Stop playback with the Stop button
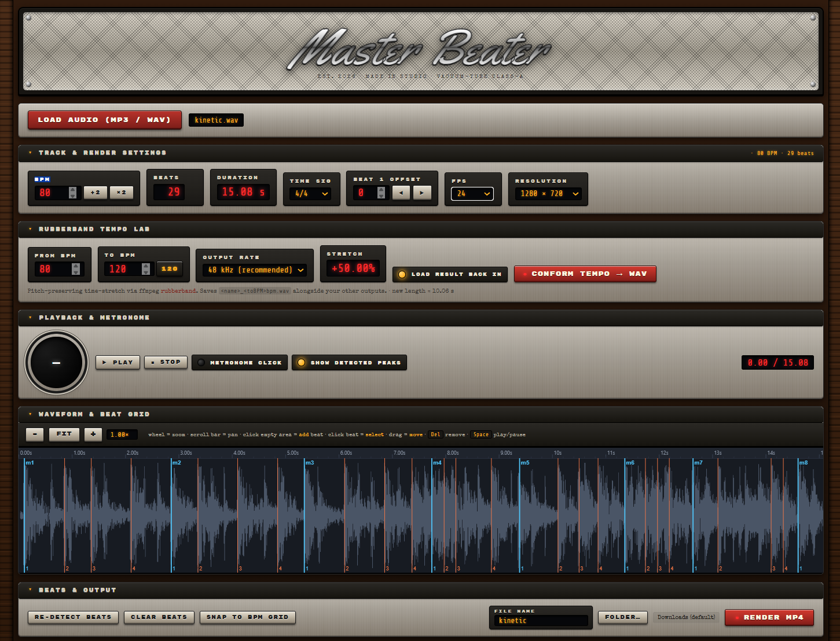This screenshot has height=641, width=840. [166, 362]
